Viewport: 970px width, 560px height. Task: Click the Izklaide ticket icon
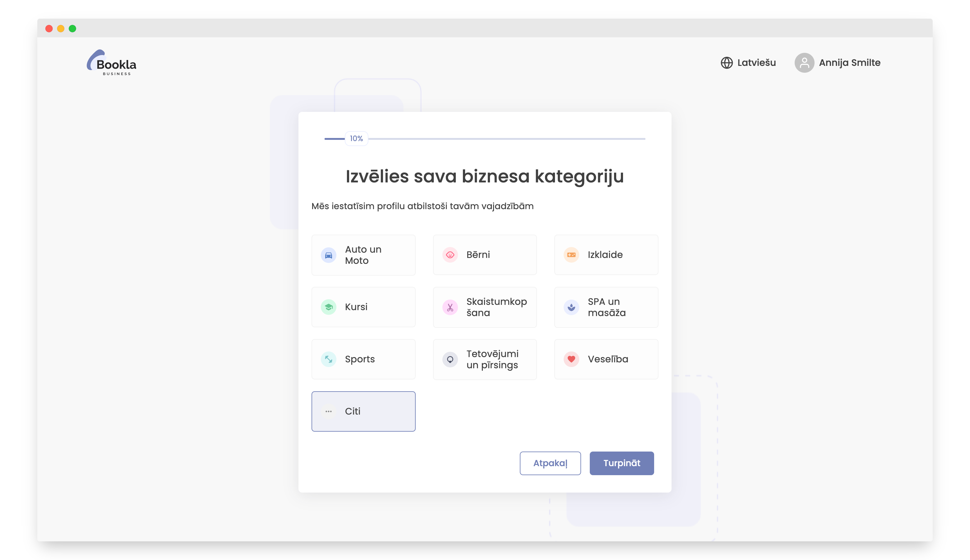(x=571, y=255)
